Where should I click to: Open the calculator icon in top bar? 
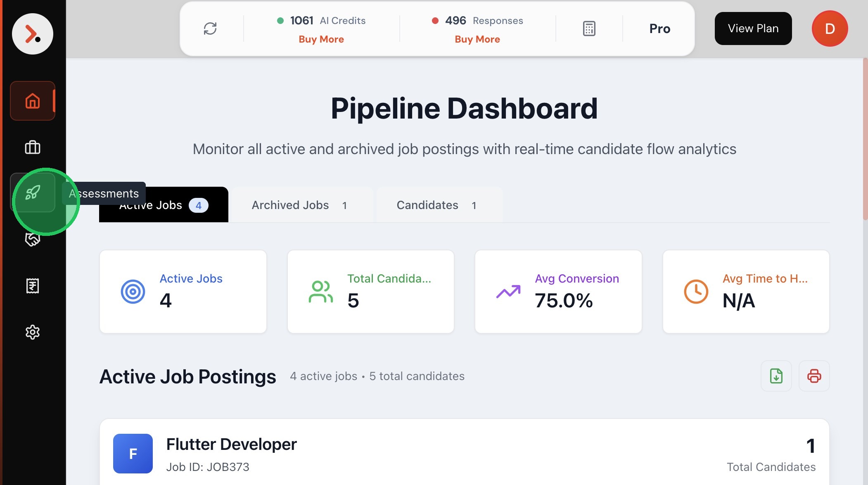coord(589,29)
